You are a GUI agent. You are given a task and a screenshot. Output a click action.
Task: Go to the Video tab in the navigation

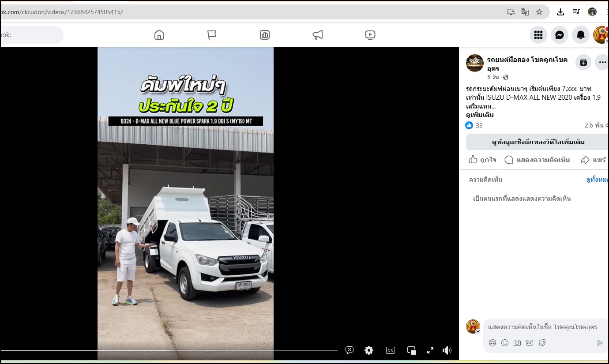(x=370, y=35)
